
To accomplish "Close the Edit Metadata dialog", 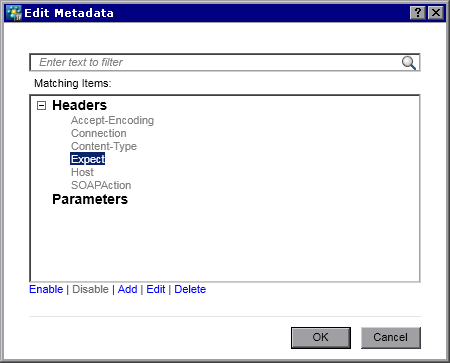I will [436, 13].
